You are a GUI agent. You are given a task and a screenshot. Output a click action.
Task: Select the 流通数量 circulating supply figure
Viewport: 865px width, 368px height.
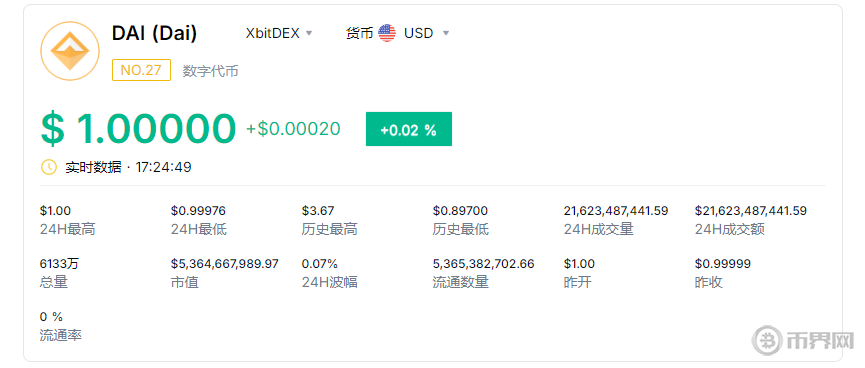click(483, 264)
